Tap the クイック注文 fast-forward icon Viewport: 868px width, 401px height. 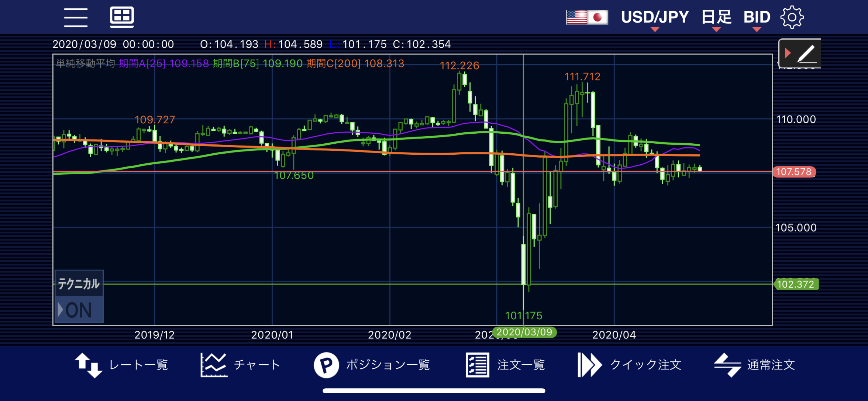[589, 365]
